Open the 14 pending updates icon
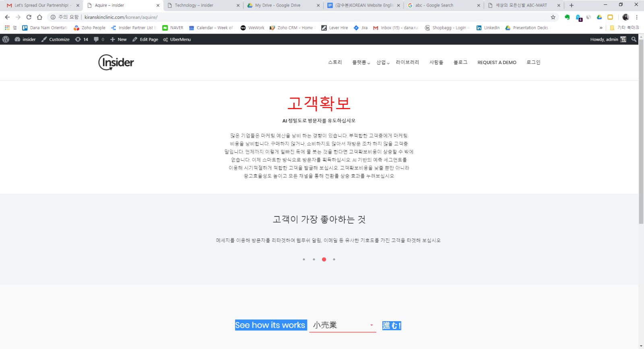Image resolution: width=644 pixels, height=349 pixels. tap(81, 39)
